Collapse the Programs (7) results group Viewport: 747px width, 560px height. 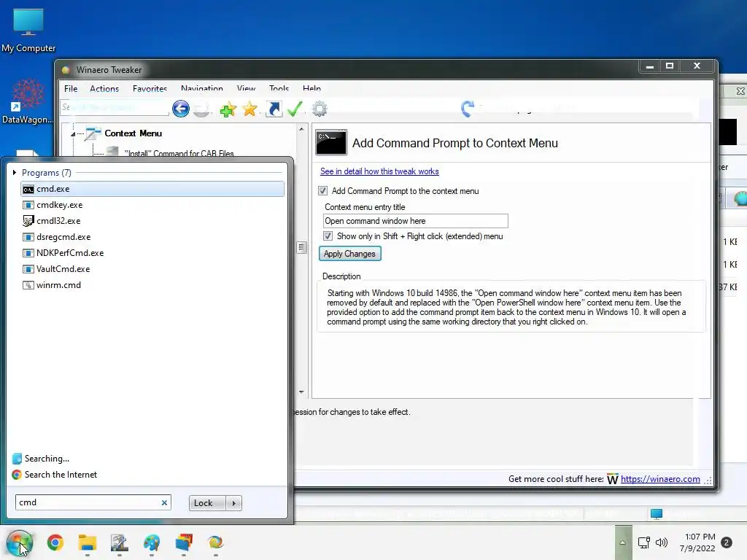[15, 172]
